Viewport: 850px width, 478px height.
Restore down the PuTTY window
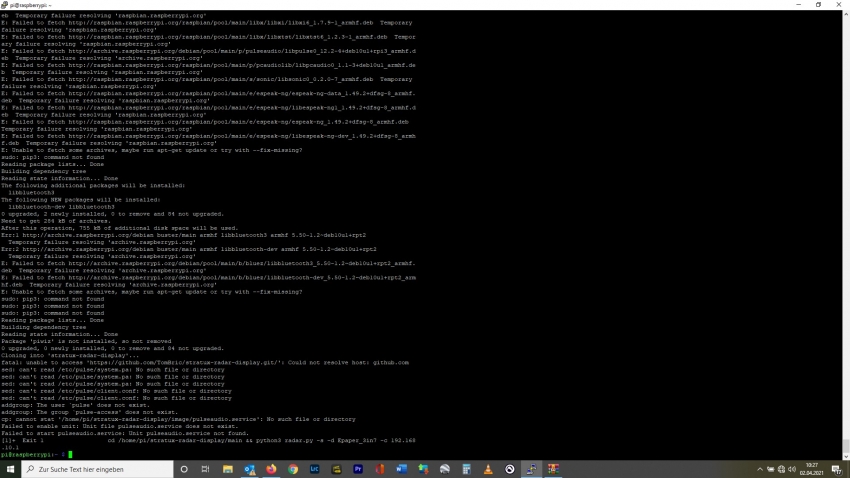819,4
